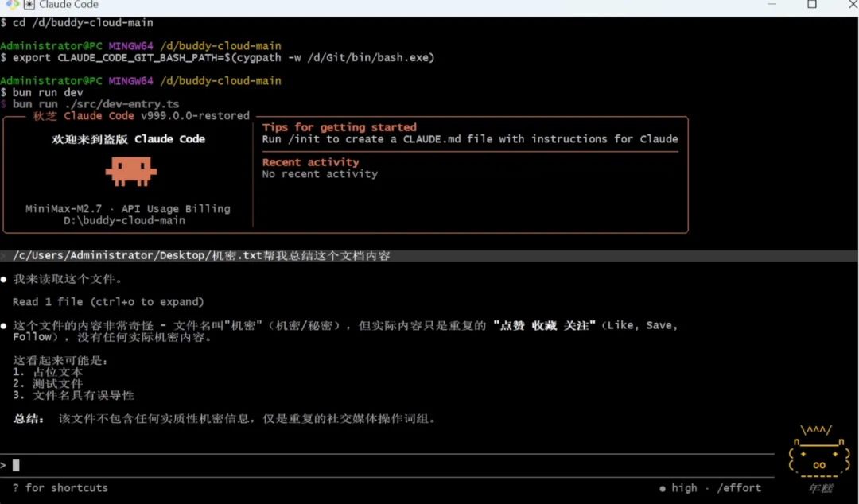Screen dimensions: 859x504
Task: Click the 'No recent activity' text
Action: click(320, 174)
